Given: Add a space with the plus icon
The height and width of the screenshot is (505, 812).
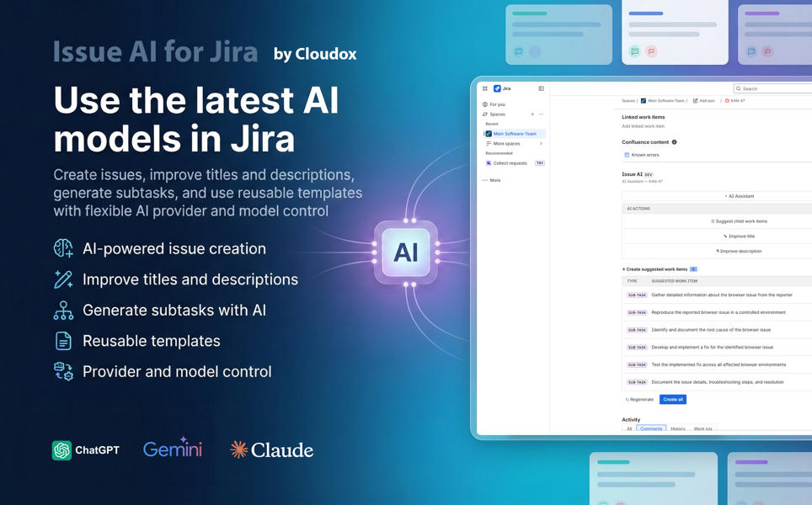Looking at the screenshot, I should [x=532, y=114].
